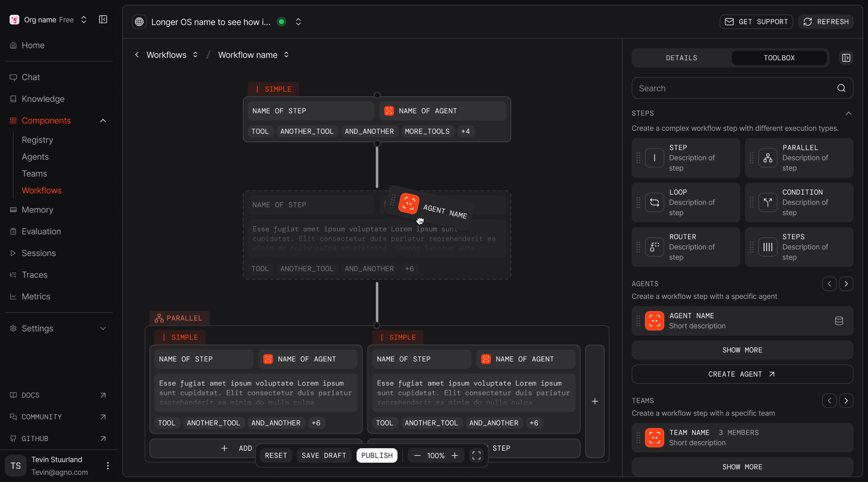
Task: Click the MORE_TOOLS tag in top step
Action: point(427,131)
